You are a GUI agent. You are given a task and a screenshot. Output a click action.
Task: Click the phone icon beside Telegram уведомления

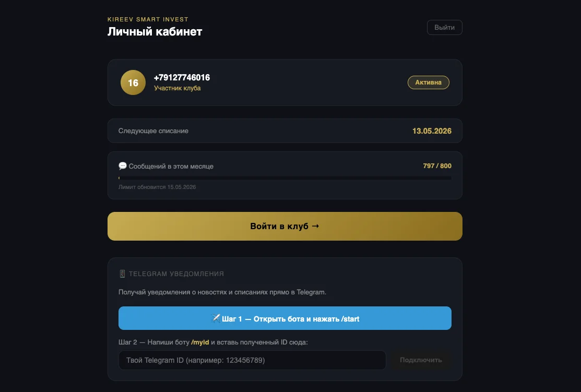tap(123, 274)
